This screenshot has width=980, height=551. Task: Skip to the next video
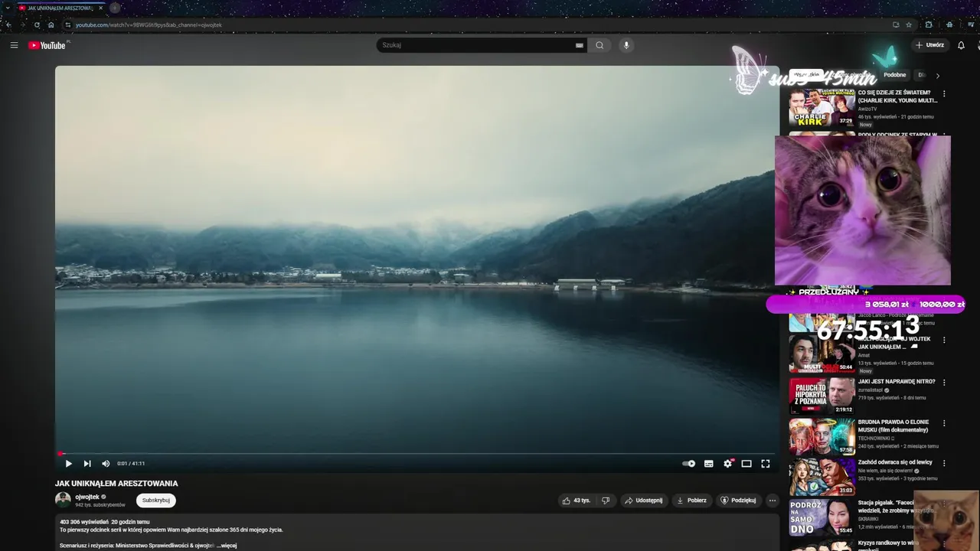coord(87,463)
